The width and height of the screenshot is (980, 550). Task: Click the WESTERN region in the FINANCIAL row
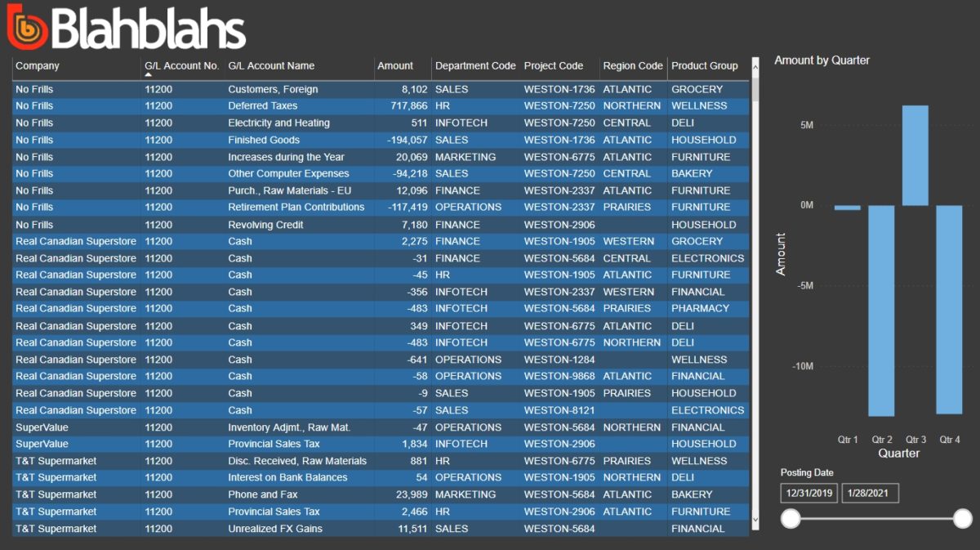point(629,292)
